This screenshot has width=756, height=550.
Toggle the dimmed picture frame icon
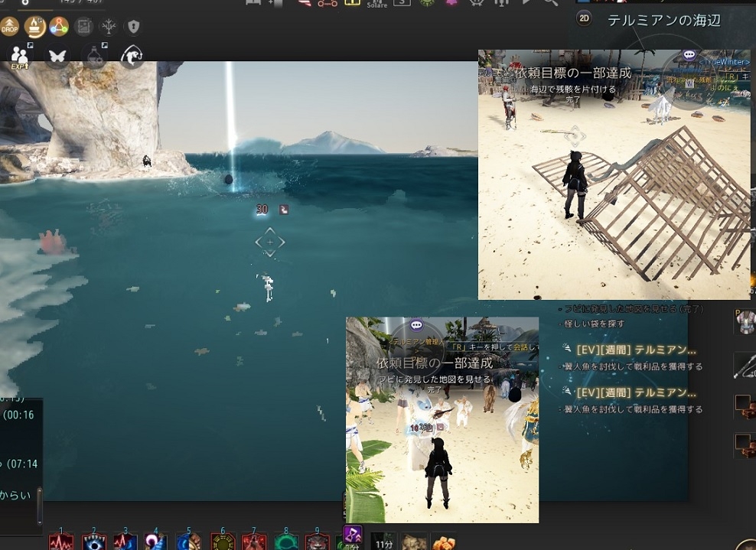(x=83, y=27)
